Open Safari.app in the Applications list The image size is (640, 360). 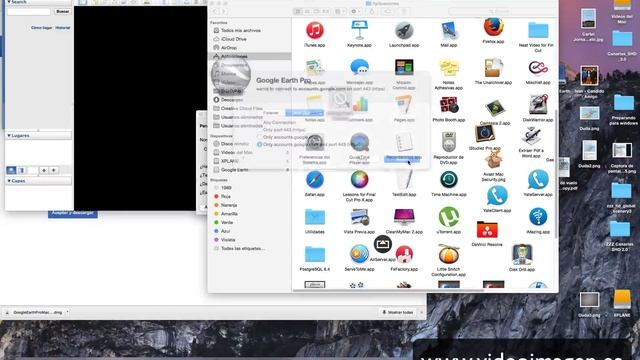pyautogui.click(x=314, y=180)
